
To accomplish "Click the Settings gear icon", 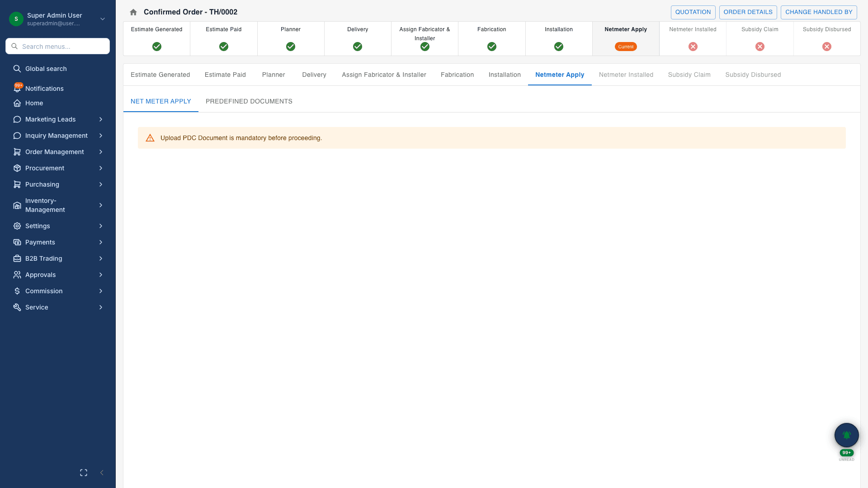I will (x=17, y=226).
